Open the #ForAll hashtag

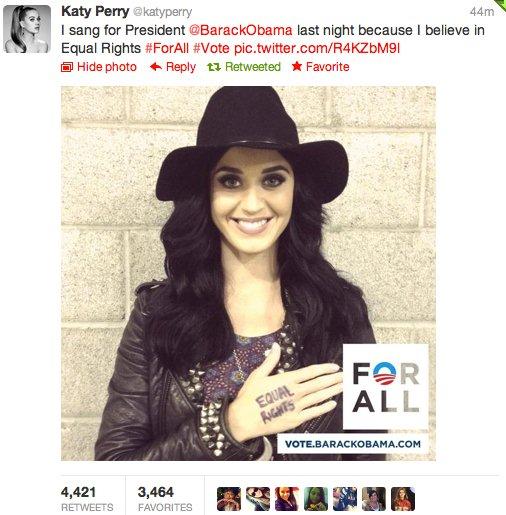click(x=167, y=49)
